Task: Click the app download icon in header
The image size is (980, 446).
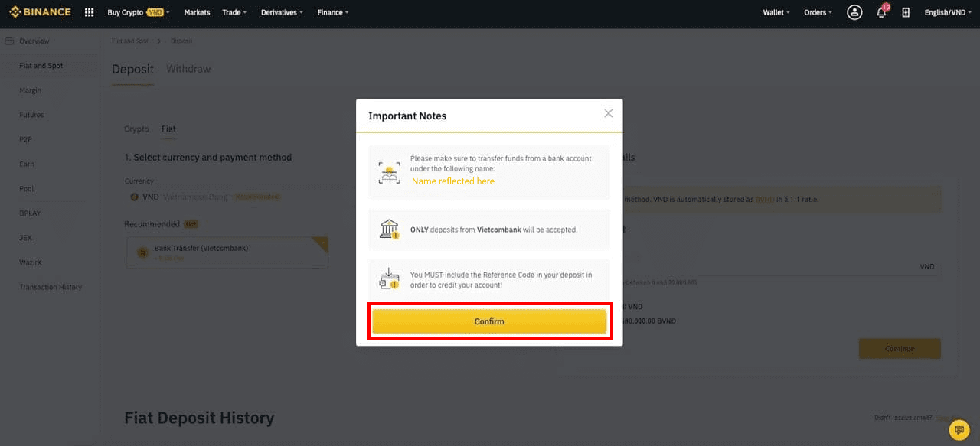Action: pos(906,12)
